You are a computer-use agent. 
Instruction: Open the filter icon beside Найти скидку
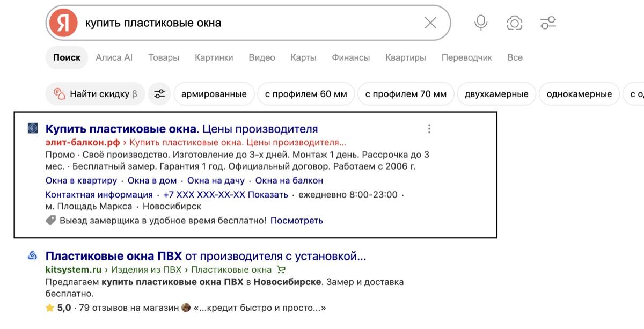click(x=159, y=94)
